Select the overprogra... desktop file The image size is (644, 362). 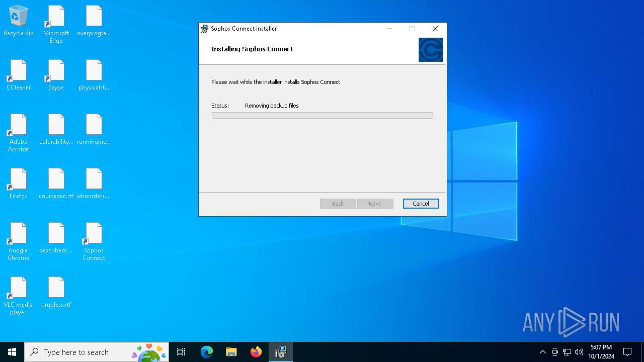point(94,21)
